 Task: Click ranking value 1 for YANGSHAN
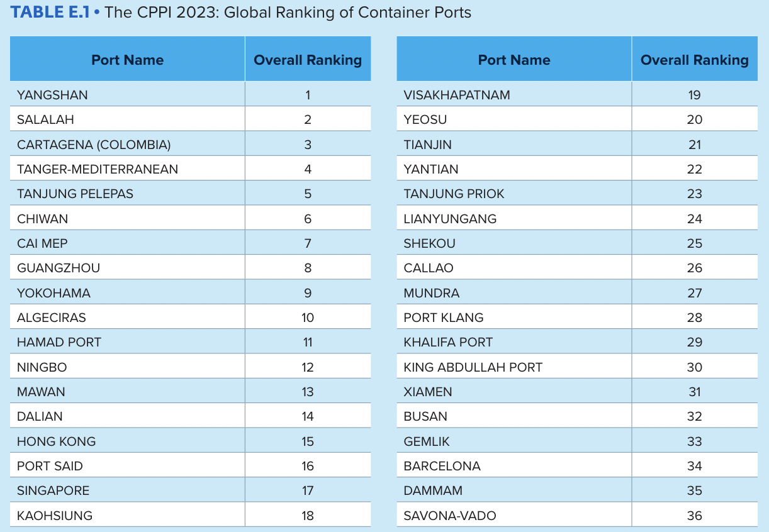tap(308, 95)
